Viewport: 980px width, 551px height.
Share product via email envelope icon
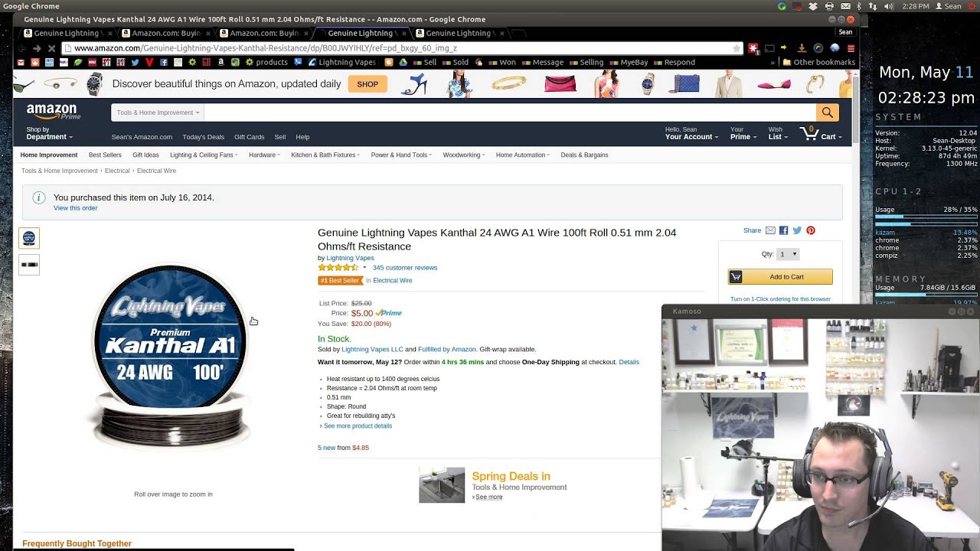coord(770,230)
